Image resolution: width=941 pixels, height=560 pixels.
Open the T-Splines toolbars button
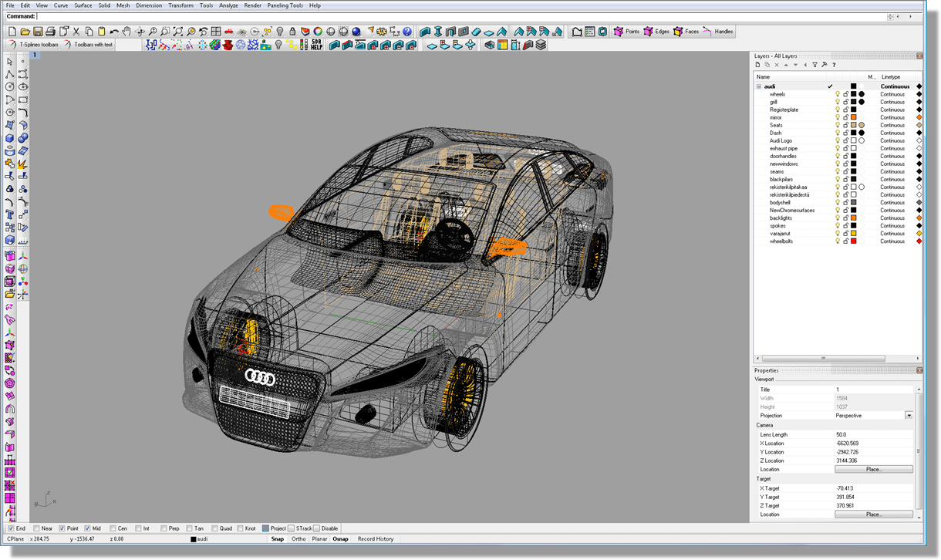click(33, 45)
